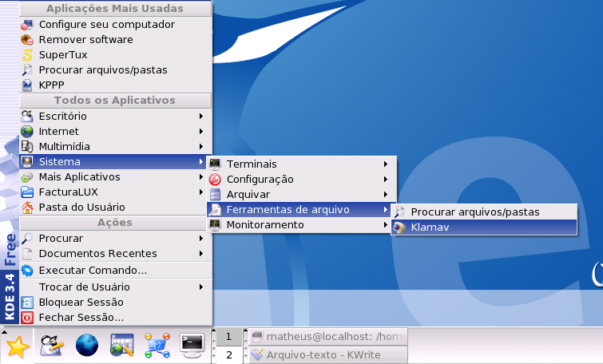The height and width of the screenshot is (364, 603).
Task: Switch to virtual desktop 2
Action: tap(228, 354)
